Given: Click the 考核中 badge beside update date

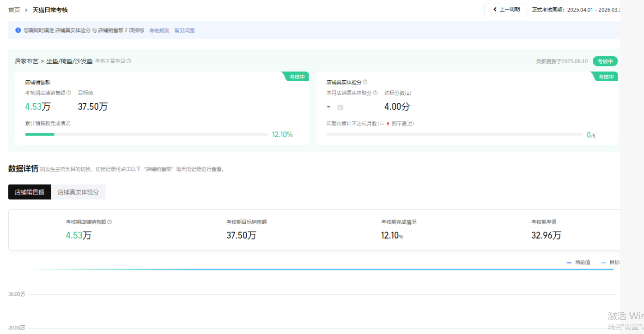Looking at the screenshot, I should click(605, 61).
